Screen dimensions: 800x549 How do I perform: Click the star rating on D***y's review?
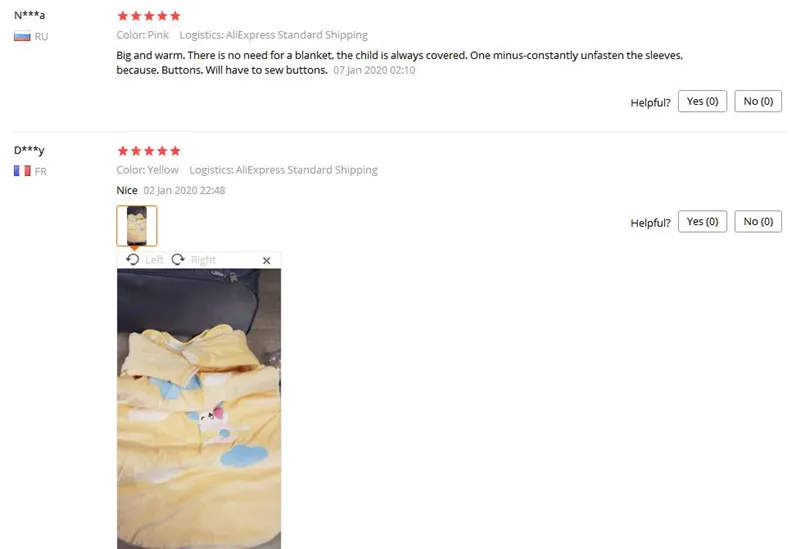point(149,151)
